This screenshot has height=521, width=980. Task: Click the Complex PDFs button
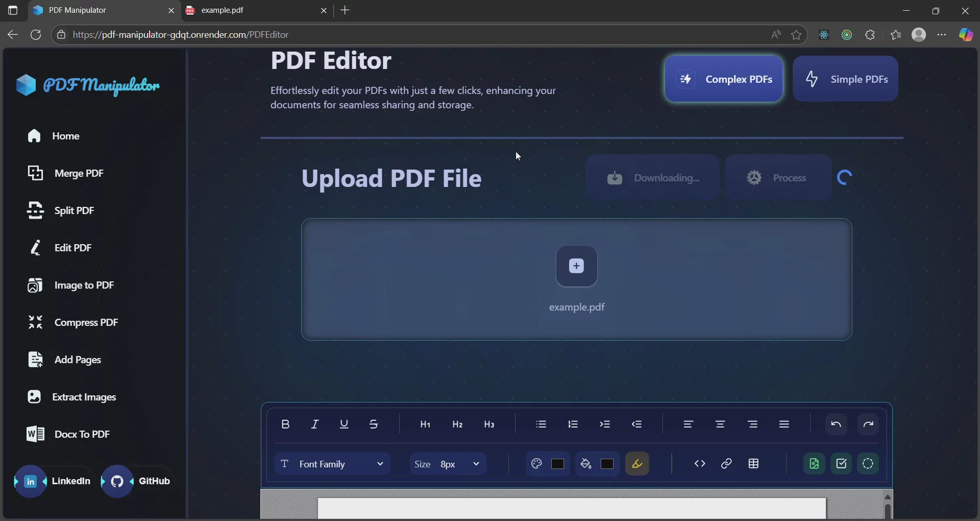click(x=724, y=79)
